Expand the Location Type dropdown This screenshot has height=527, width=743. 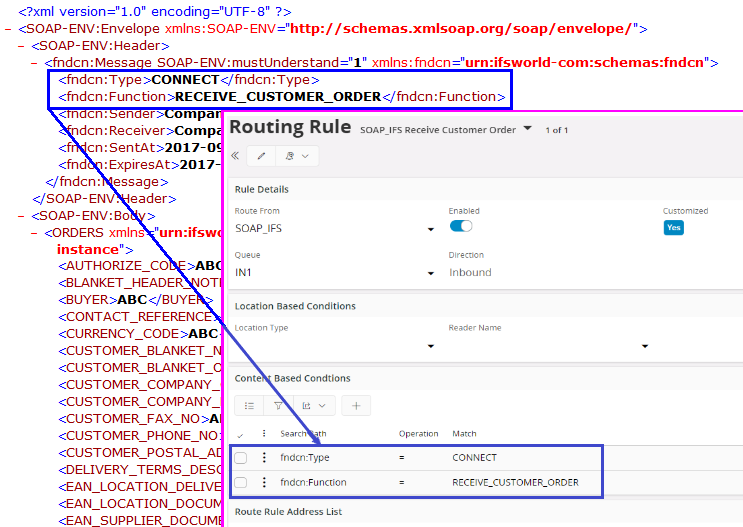(430, 347)
